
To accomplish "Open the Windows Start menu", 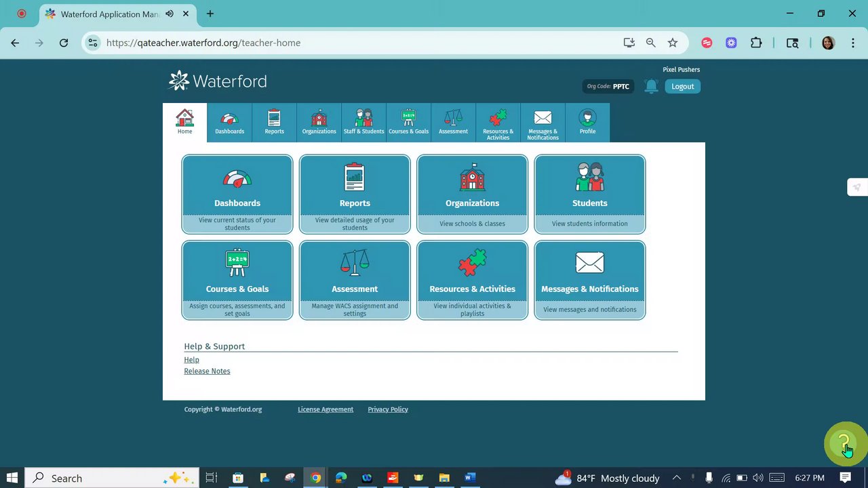I will [12, 478].
